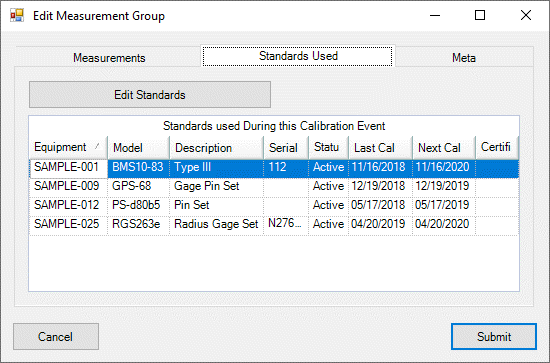This screenshot has width=550, height=363.
Task: Sort by the Next Cal column
Action: 444,147
